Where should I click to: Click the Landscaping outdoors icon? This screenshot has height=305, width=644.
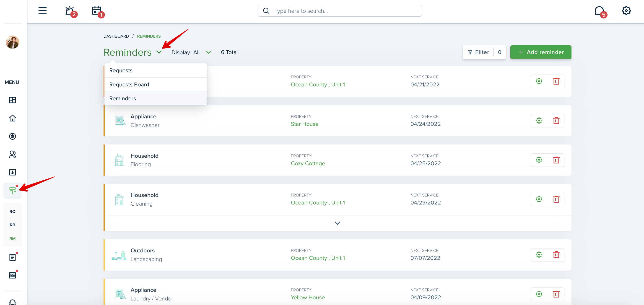pos(119,255)
